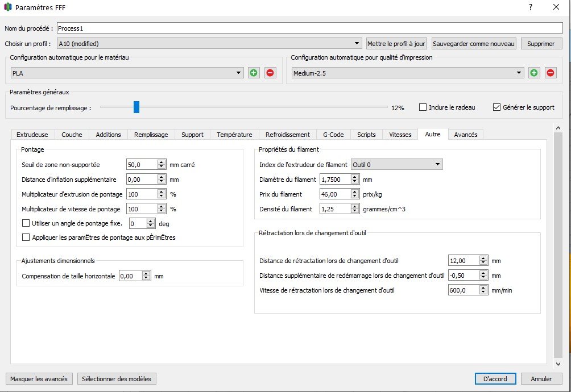Increase Seuil de zone non-supportée with up arrow
This screenshot has height=392, width=571.
(x=162, y=162)
